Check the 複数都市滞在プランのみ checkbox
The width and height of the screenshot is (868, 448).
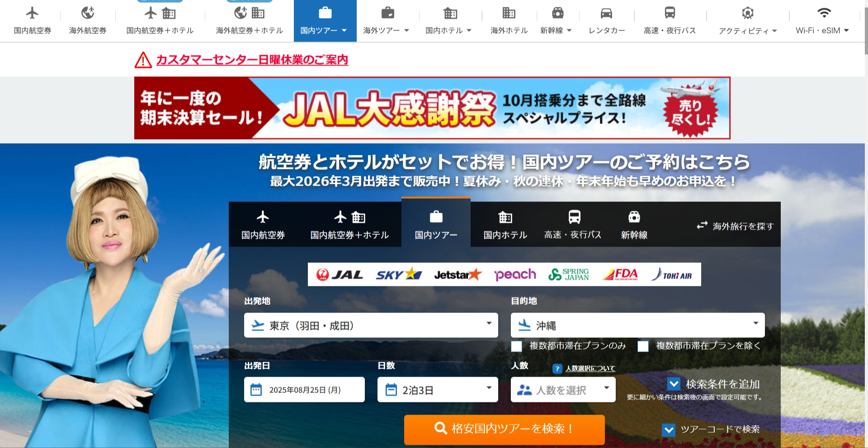(x=516, y=346)
